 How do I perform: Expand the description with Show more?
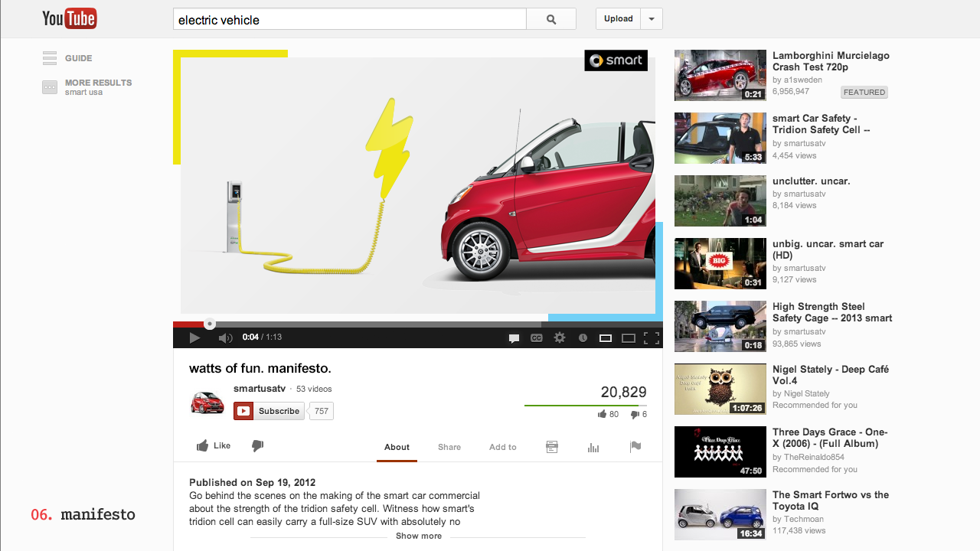[418, 536]
